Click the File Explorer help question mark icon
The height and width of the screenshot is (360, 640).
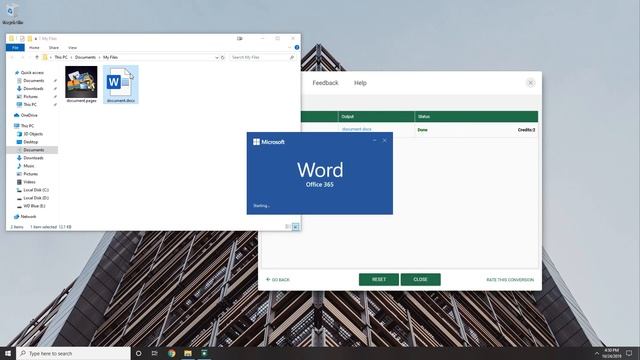pos(297,47)
